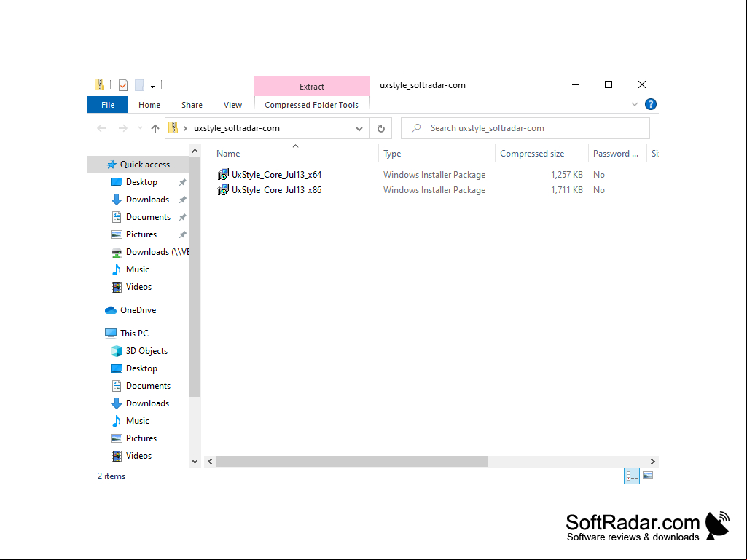Open pinned Desktop under Quick access
This screenshot has height=560, width=747.
[x=141, y=182]
